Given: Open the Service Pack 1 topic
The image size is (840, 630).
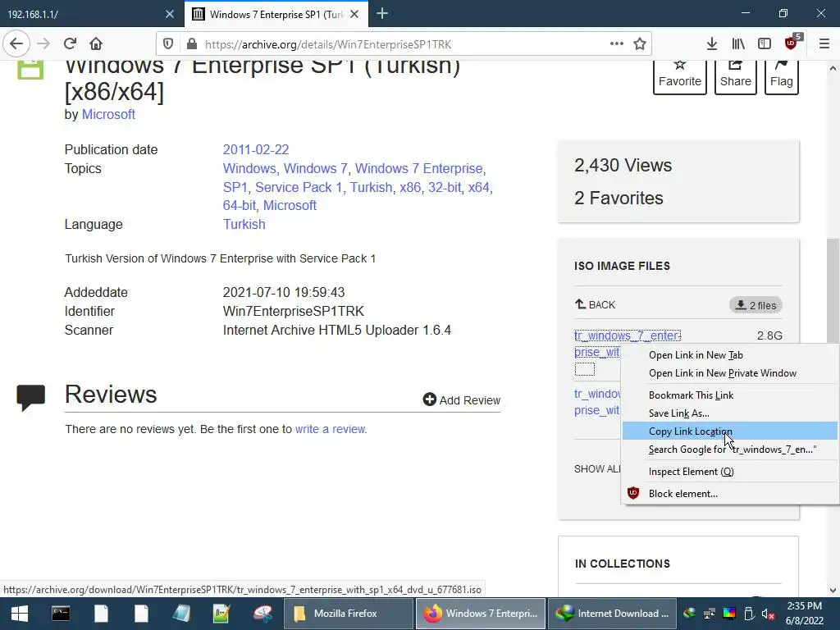Looking at the screenshot, I should coord(299,187).
